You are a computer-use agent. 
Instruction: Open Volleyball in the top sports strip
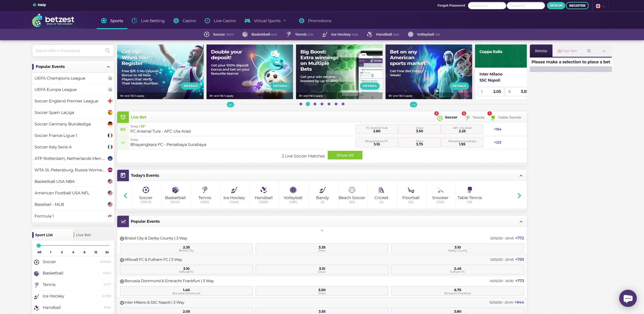pyautogui.click(x=424, y=34)
